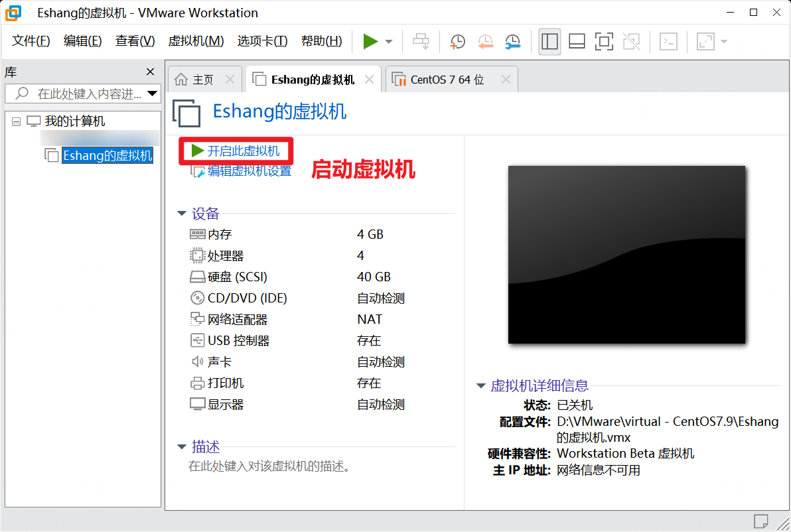The image size is (791, 532).
Task: Click the Unity mode toolbar icon
Action: click(631, 41)
